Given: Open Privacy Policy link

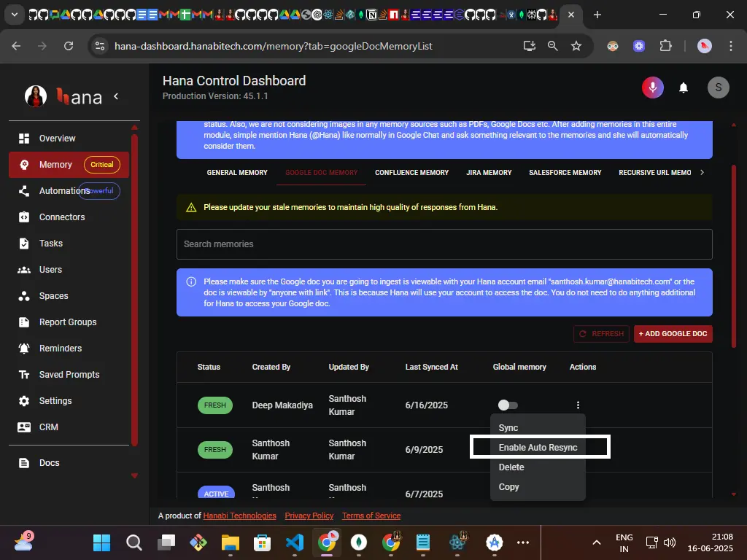Looking at the screenshot, I should click(x=309, y=516).
